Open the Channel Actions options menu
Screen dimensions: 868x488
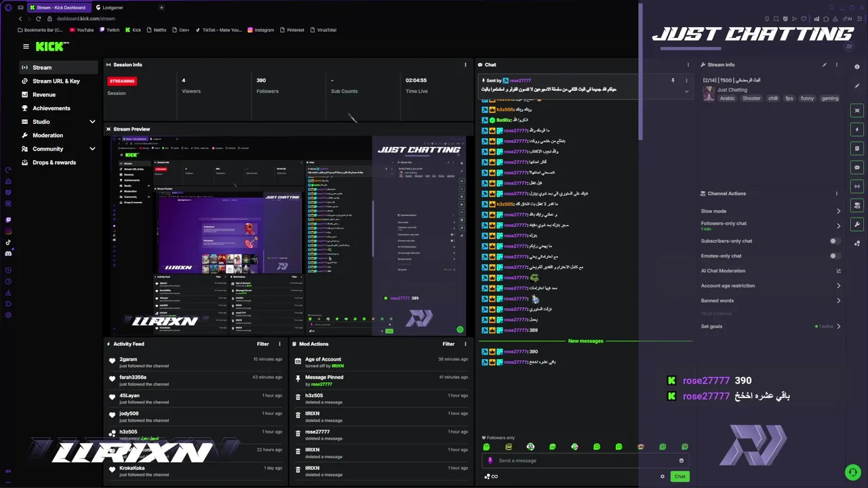(837, 194)
